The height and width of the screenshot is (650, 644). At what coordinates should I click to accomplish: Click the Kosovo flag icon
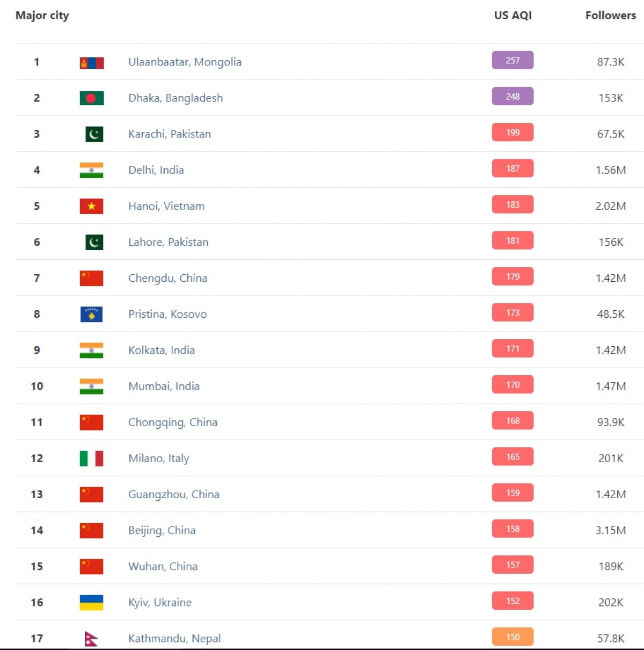92,314
